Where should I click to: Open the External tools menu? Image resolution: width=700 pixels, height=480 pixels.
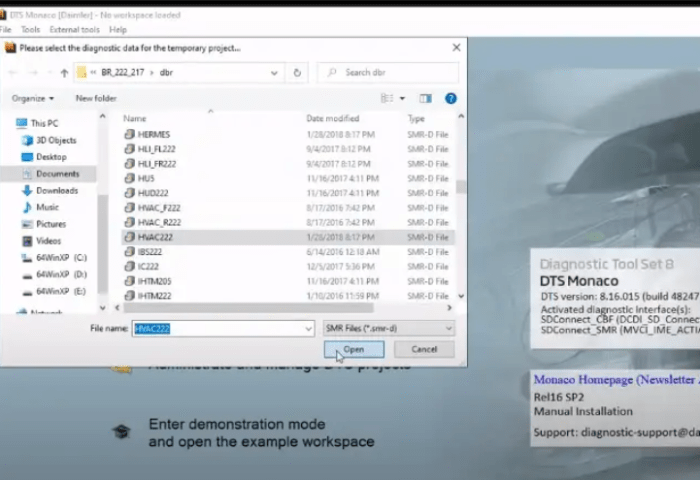(x=74, y=29)
